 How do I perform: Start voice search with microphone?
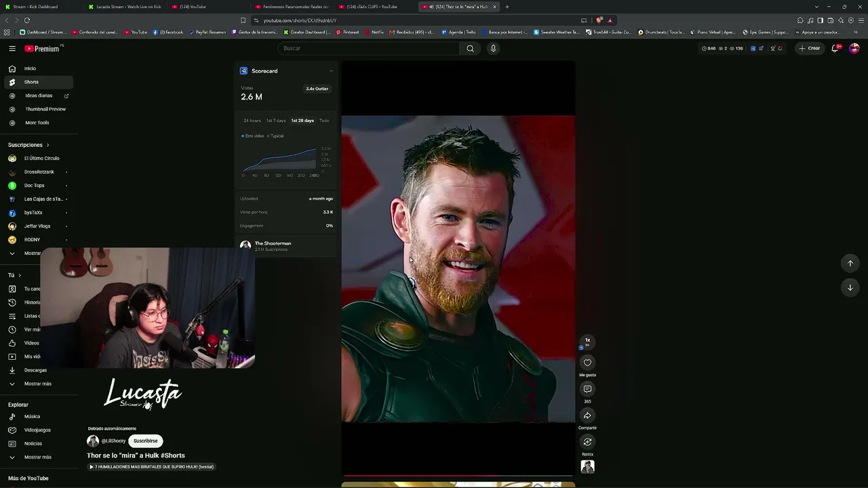tap(493, 49)
